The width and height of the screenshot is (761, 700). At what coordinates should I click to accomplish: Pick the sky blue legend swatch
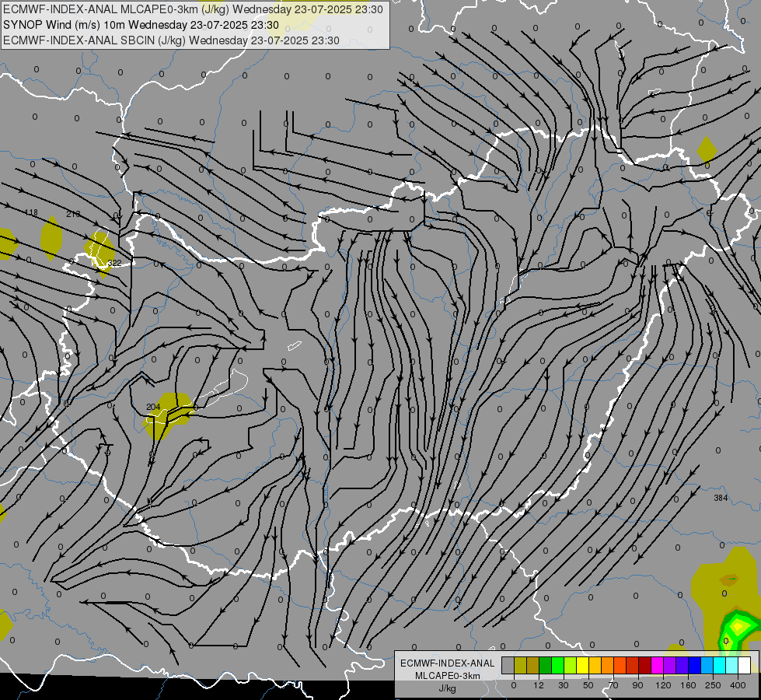coord(707,665)
